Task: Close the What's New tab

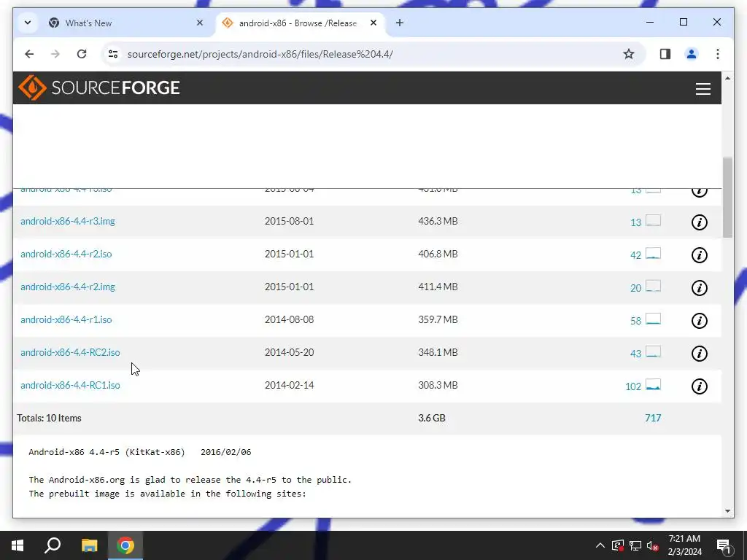Action: (x=200, y=23)
